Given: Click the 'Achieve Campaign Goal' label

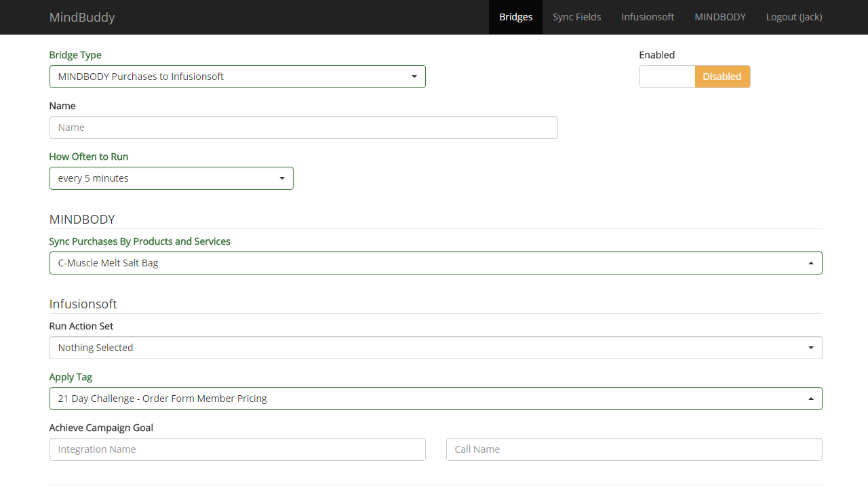Looking at the screenshot, I should click(101, 428).
